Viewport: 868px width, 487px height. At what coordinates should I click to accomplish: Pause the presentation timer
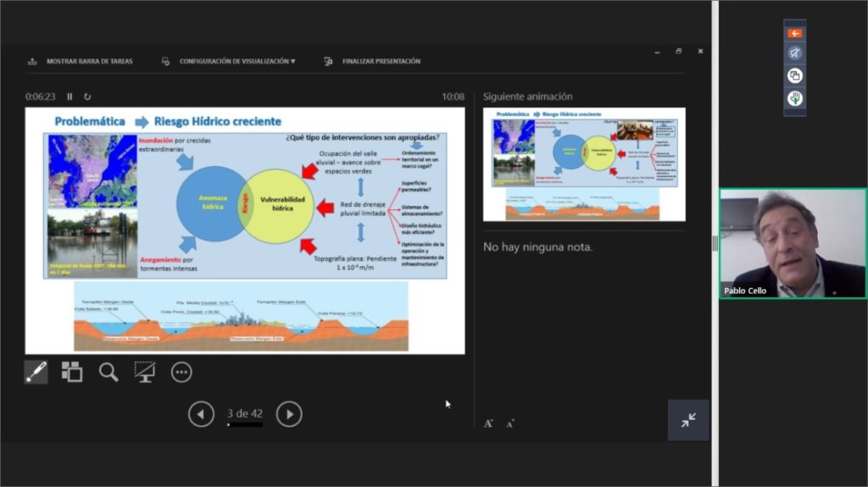(x=70, y=97)
